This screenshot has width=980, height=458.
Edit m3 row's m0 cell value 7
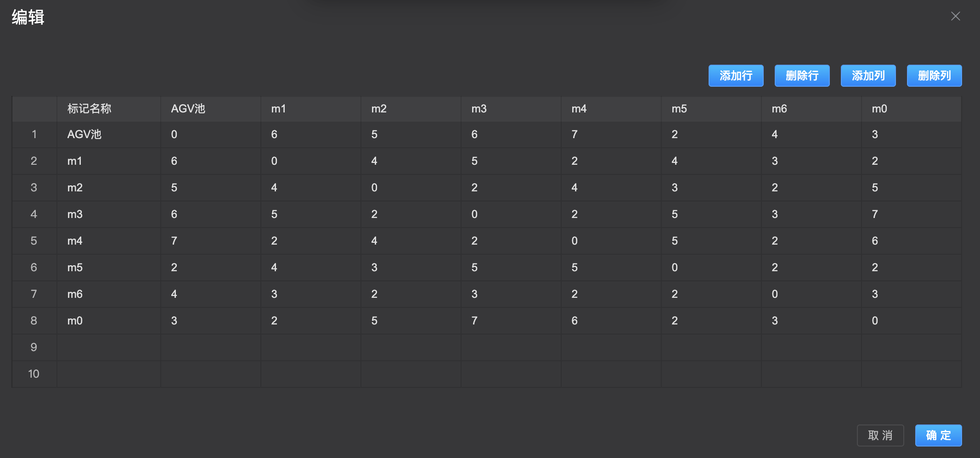pyautogui.click(x=911, y=214)
